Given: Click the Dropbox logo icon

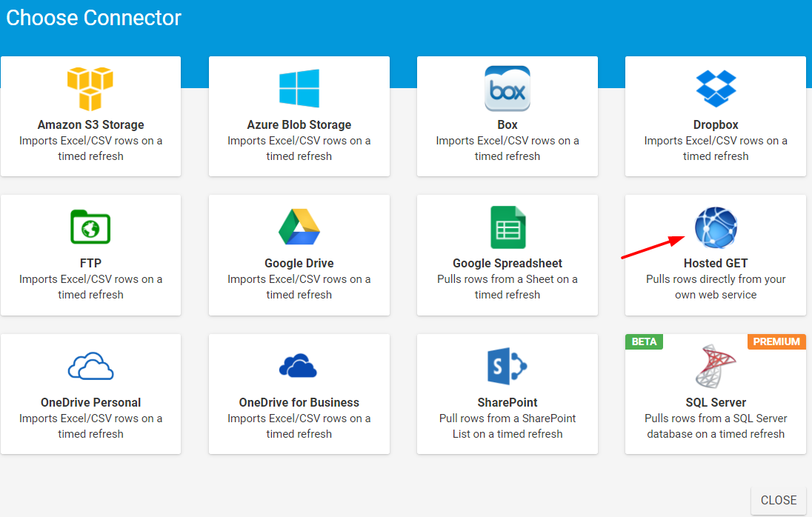Looking at the screenshot, I should pos(716,88).
